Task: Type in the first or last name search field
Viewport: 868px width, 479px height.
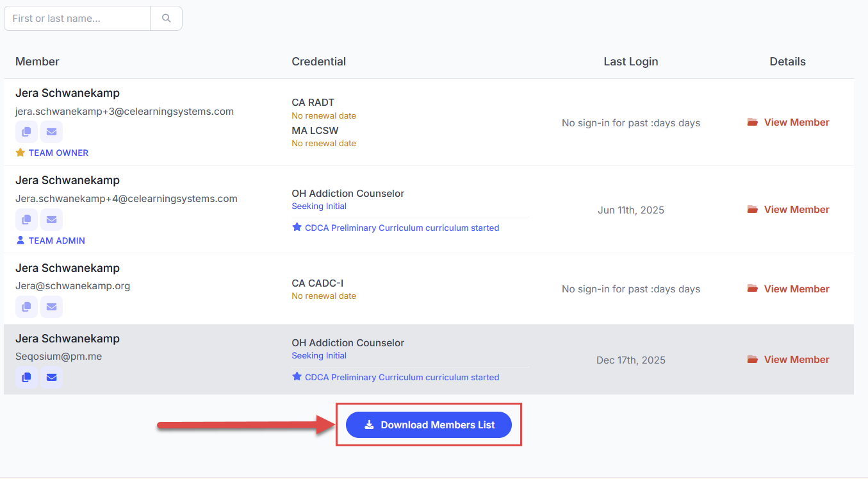Action: [x=77, y=19]
